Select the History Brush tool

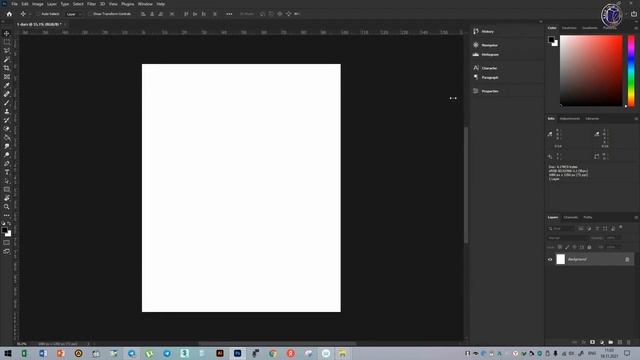(7, 120)
